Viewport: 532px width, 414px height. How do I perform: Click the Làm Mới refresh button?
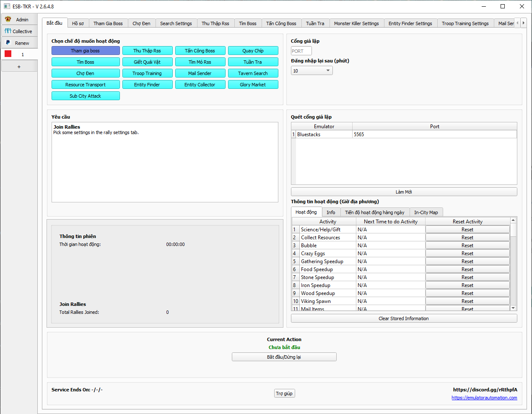point(404,192)
